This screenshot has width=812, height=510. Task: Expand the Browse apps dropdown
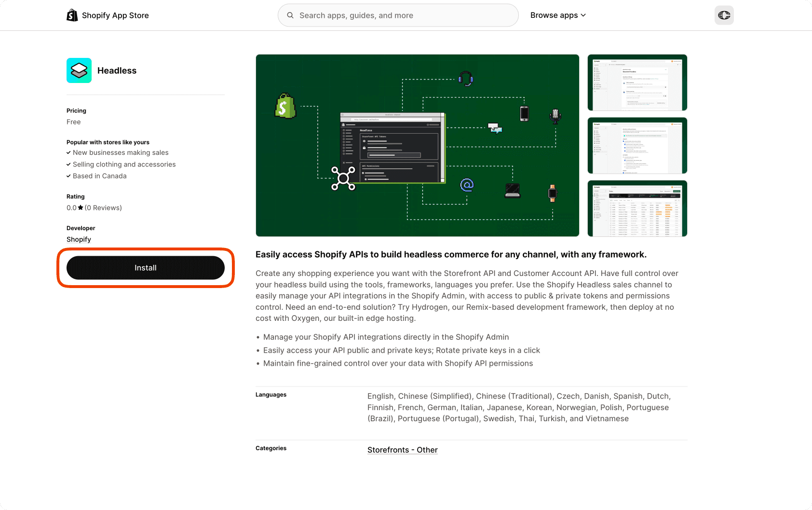click(x=558, y=15)
